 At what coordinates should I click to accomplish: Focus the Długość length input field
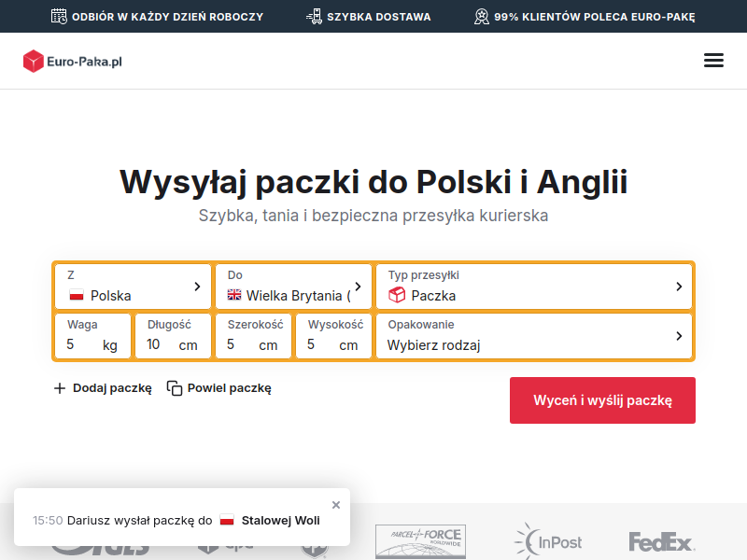[173, 336]
